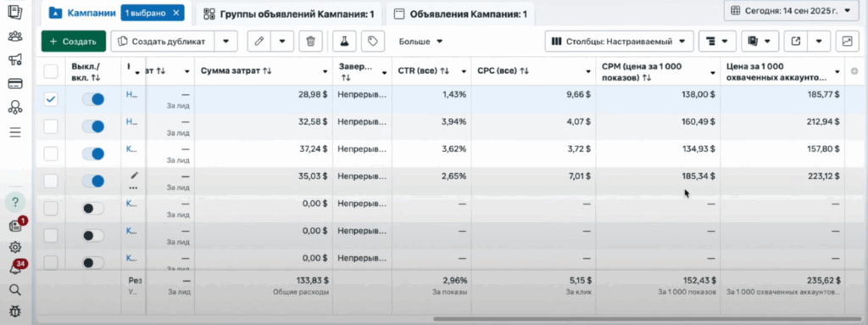Open the Столбцы: Настраиваемый dropdown
Image resolution: width=868 pixels, height=325 pixels.
coord(619,41)
